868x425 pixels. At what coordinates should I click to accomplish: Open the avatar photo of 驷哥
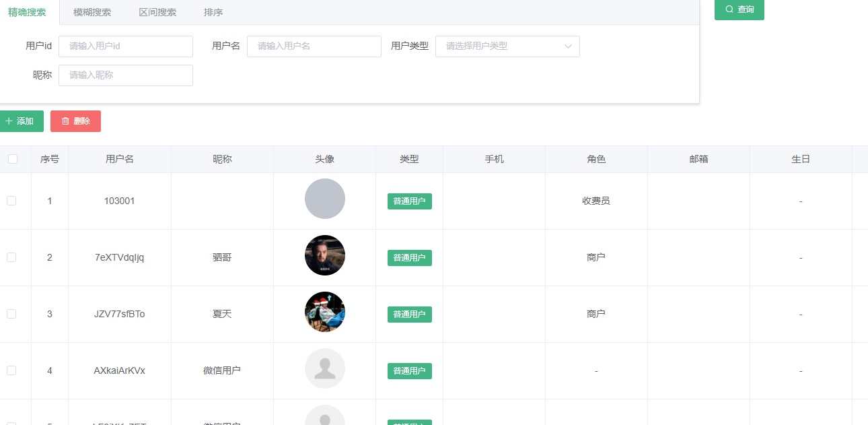click(325, 255)
